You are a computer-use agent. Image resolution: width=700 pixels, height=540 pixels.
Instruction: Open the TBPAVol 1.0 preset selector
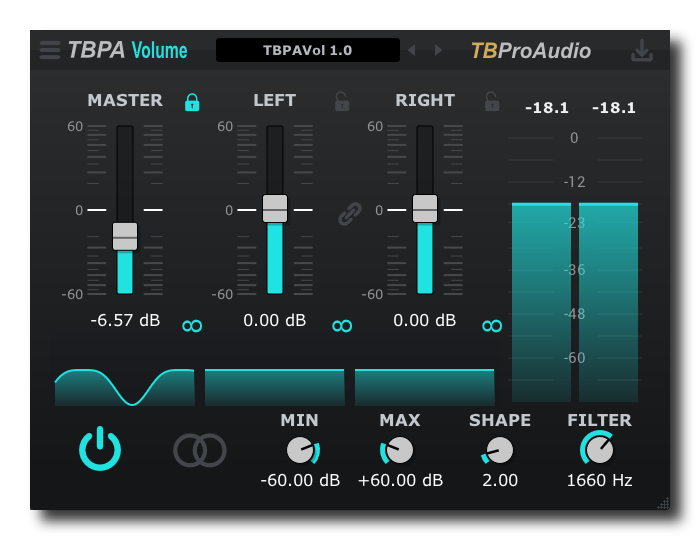pyautogui.click(x=307, y=50)
